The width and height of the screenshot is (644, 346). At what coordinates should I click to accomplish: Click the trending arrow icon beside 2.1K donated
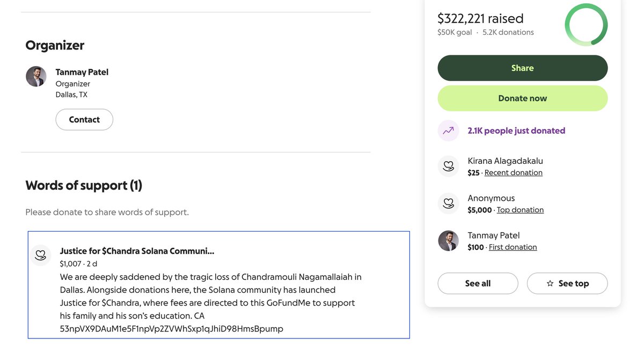[x=448, y=131]
